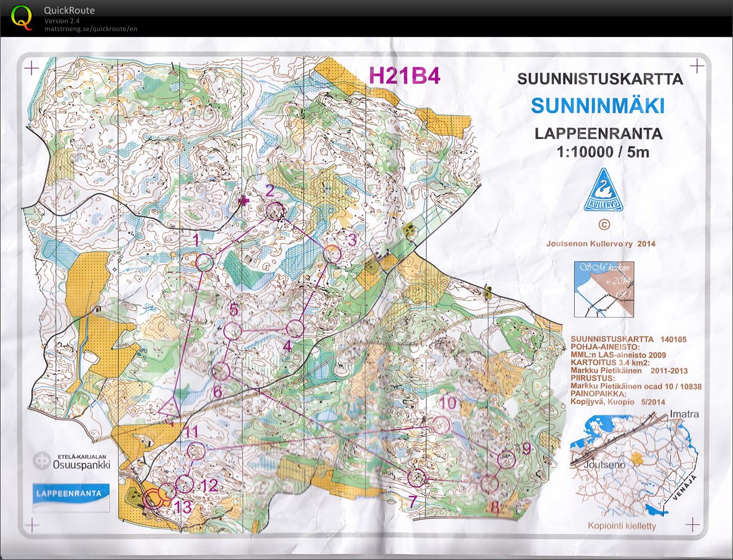Viewport: 733px width, 560px height.
Task: Select control circle 6 on the map
Action: [221, 371]
